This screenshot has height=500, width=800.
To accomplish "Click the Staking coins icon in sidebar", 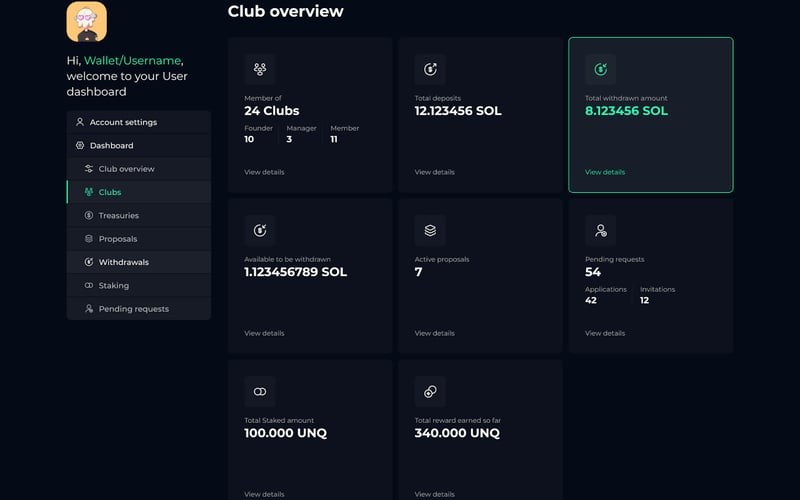I will pyautogui.click(x=89, y=285).
